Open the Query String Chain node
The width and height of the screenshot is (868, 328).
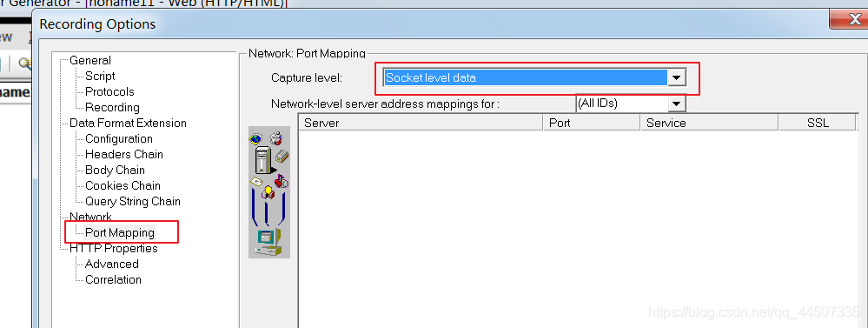(x=133, y=201)
